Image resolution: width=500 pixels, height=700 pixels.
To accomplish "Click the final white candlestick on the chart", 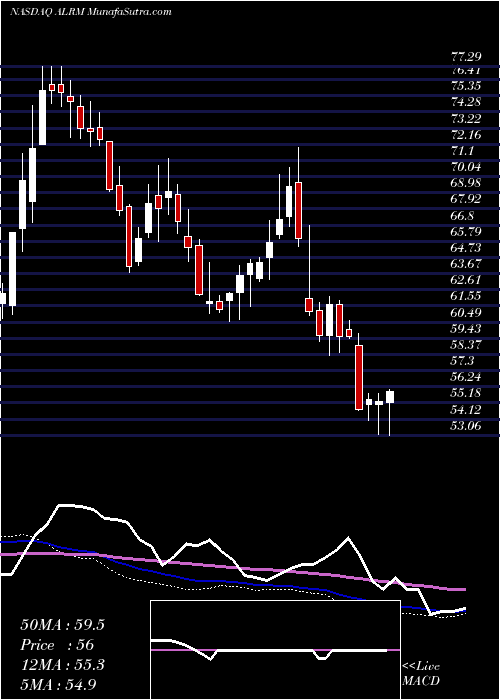I will (x=390, y=397).
